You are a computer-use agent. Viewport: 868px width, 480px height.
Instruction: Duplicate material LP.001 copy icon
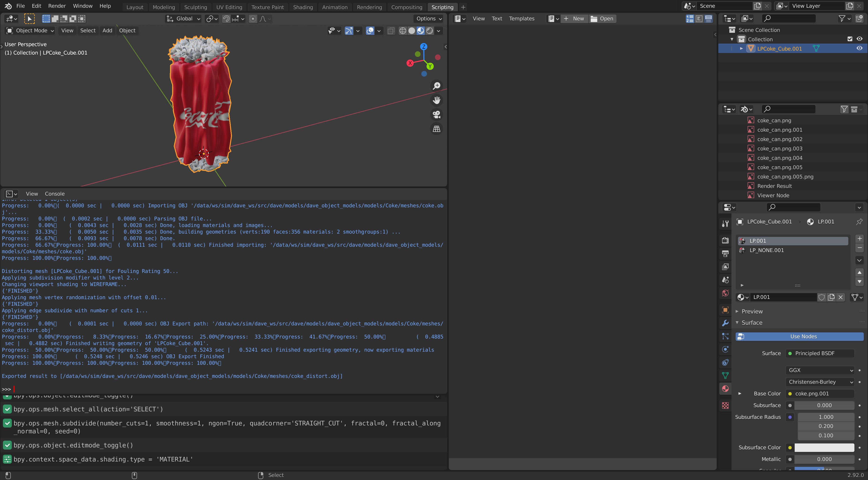[x=831, y=297]
